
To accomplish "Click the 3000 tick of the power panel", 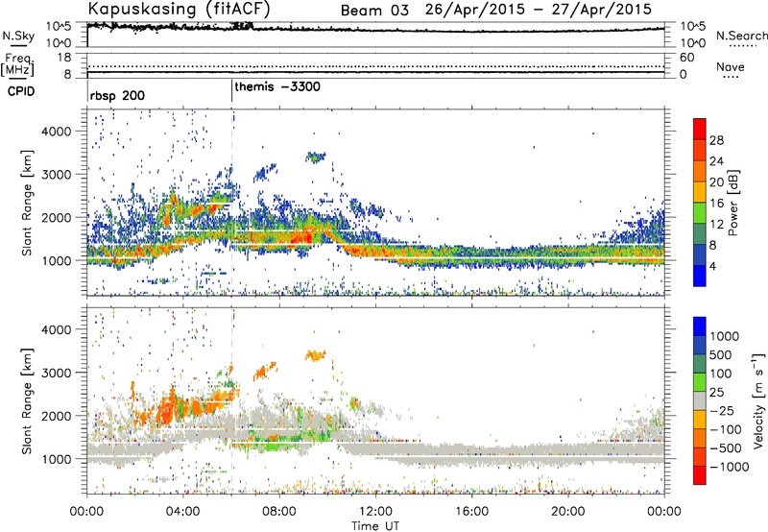I will (x=56, y=175).
